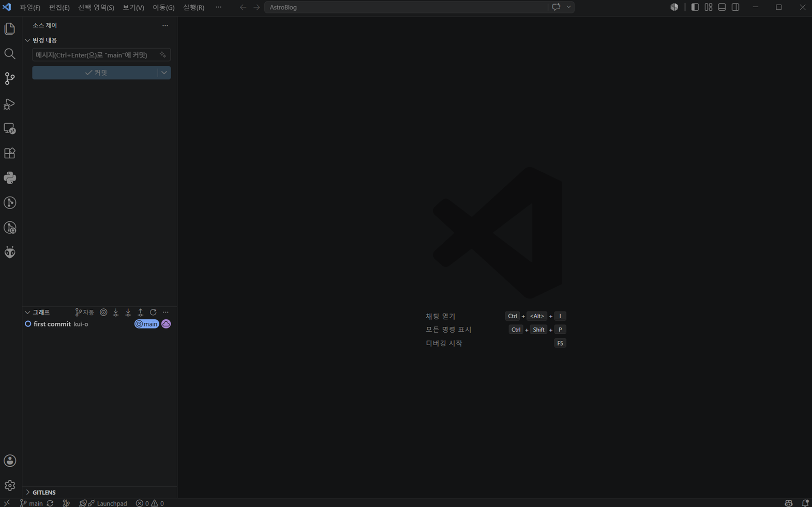This screenshot has height=507, width=812.
Task: Open the Remote Explorer view
Action: click(x=10, y=128)
